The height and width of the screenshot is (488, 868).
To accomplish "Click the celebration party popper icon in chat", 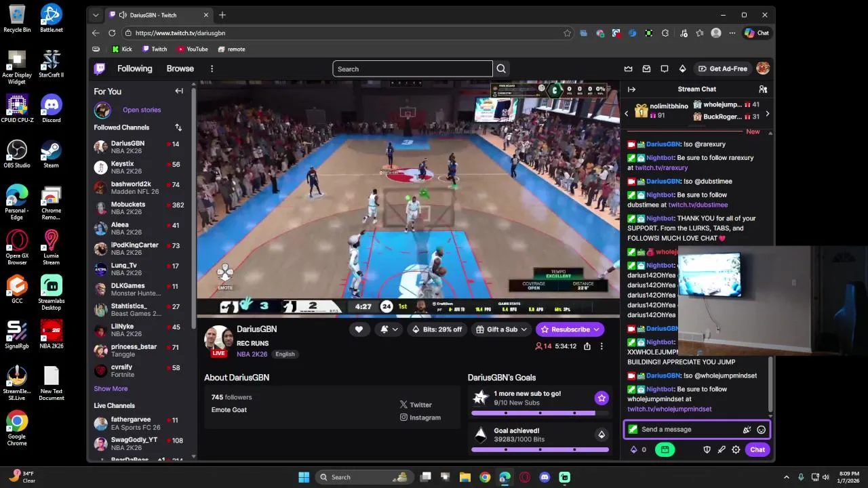I will [747, 429].
